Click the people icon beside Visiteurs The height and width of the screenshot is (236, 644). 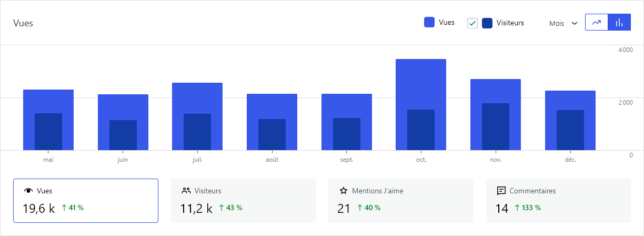186,191
